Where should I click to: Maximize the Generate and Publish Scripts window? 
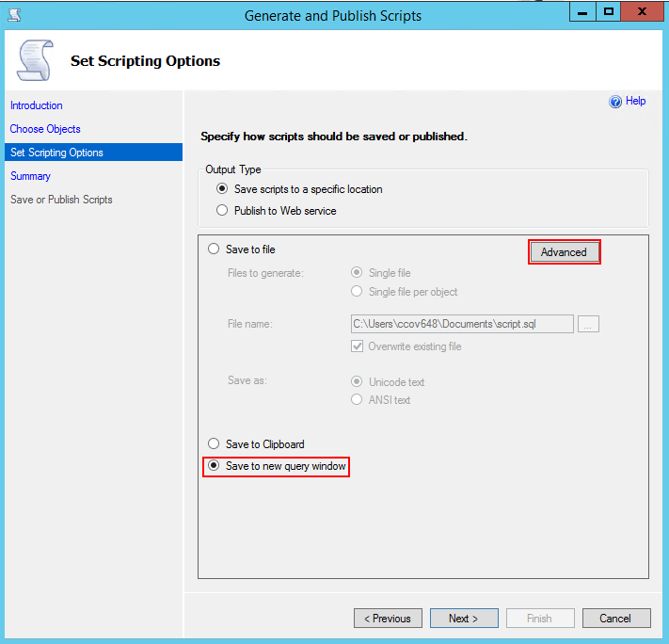click(x=609, y=12)
